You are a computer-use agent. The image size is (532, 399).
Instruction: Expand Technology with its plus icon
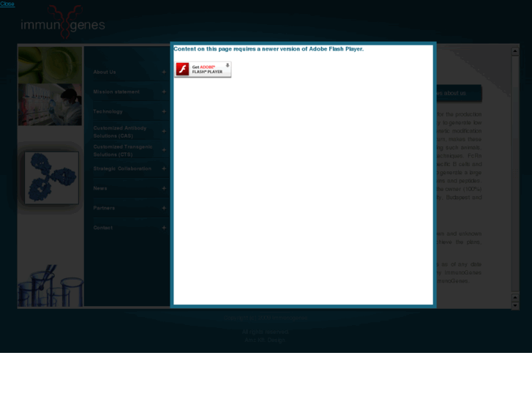164,111
